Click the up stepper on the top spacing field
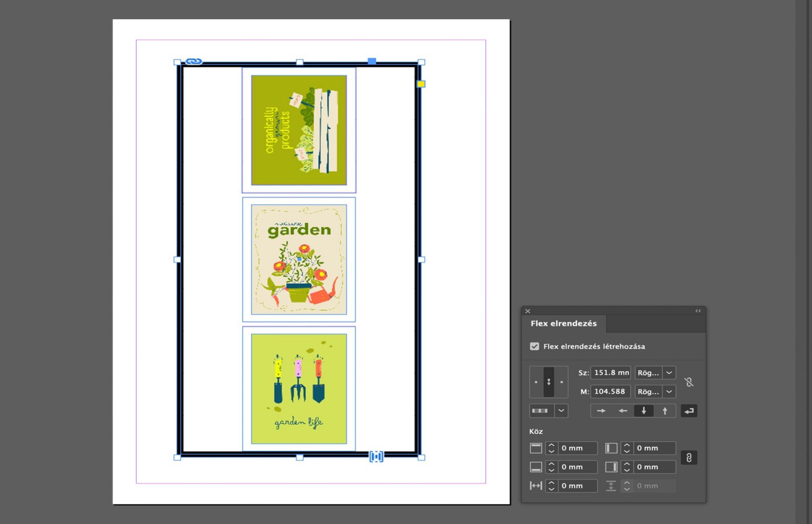 pos(551,444)
